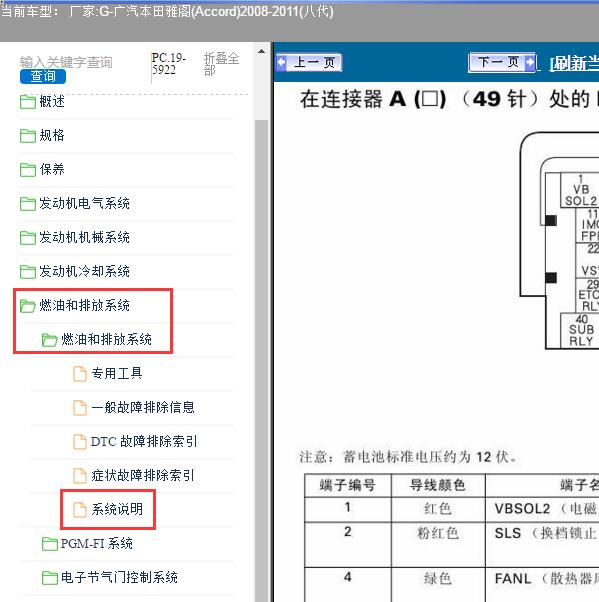Expand 发动机冷却系统 folder

click(x=84, y=271)
